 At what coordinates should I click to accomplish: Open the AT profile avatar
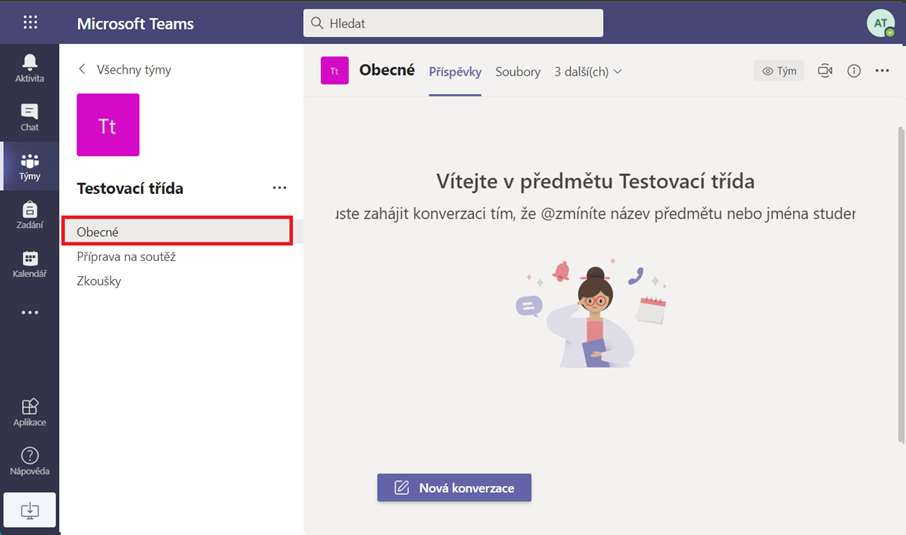[x=880, y=23]
